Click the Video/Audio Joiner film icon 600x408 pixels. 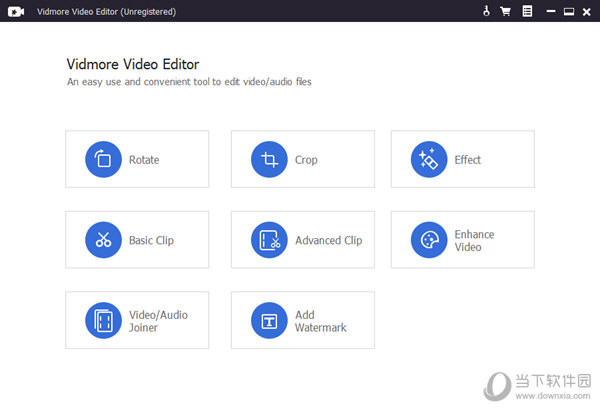point(103,320)
